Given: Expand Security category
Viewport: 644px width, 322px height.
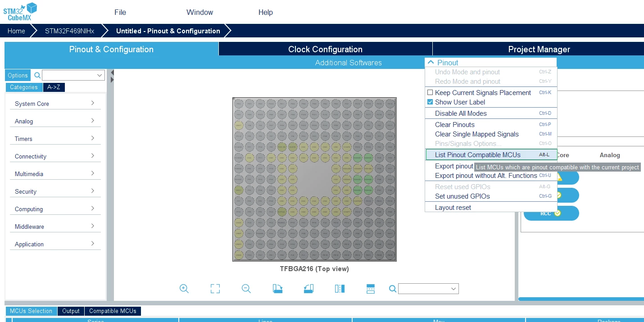Looking at the screenshot, I should point(55,191).
